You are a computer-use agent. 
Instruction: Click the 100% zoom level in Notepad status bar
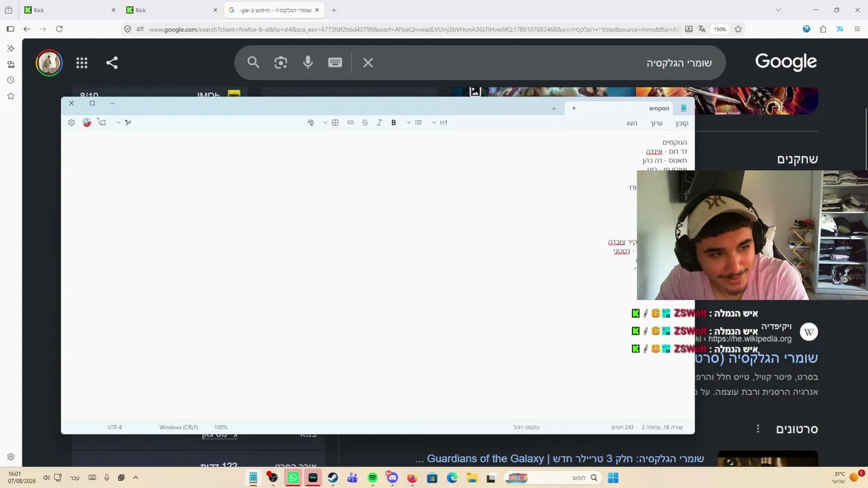pyautogui.click(x=220, y=428)
